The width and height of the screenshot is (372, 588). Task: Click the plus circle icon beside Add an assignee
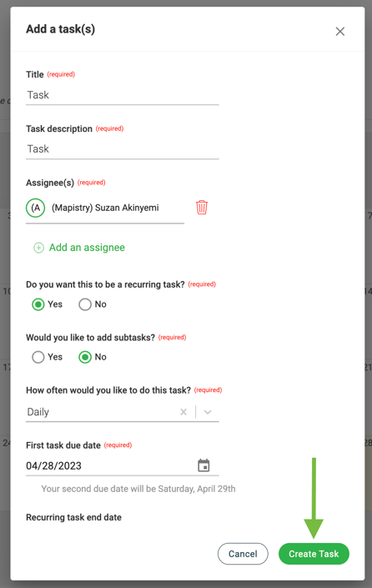pyautogui.click(x=38, y=248)
